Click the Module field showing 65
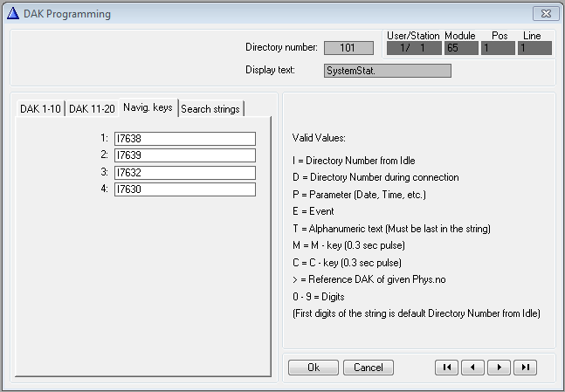The image size is (565, 392). coord(461,48)
